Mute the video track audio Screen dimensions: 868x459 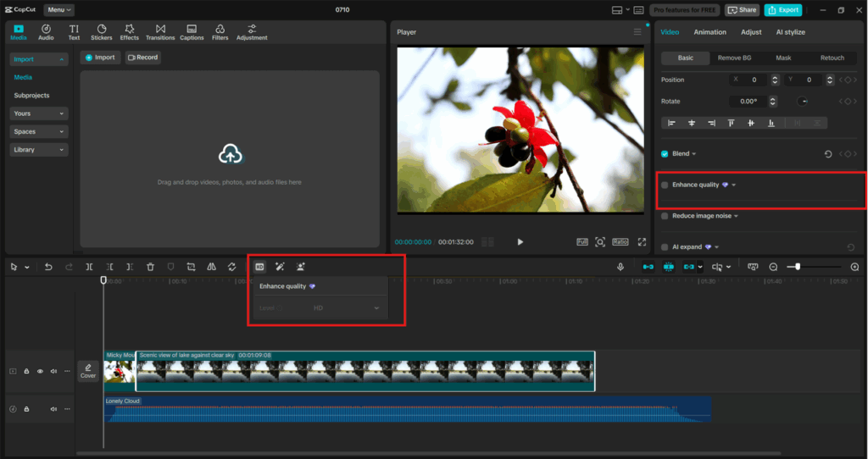point(53,371)
